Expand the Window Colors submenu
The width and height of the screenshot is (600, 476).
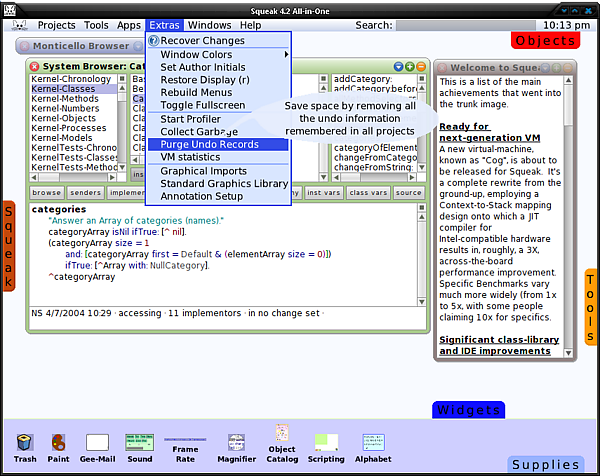(218, 55)
